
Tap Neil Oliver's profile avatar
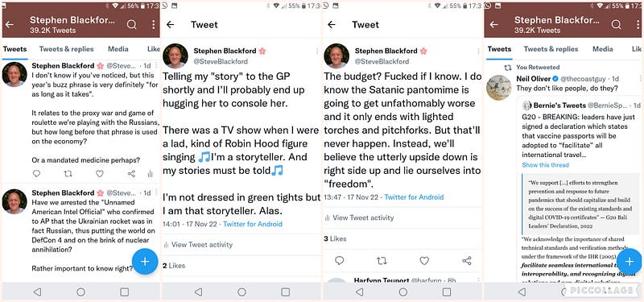click(x=498, y=88)
